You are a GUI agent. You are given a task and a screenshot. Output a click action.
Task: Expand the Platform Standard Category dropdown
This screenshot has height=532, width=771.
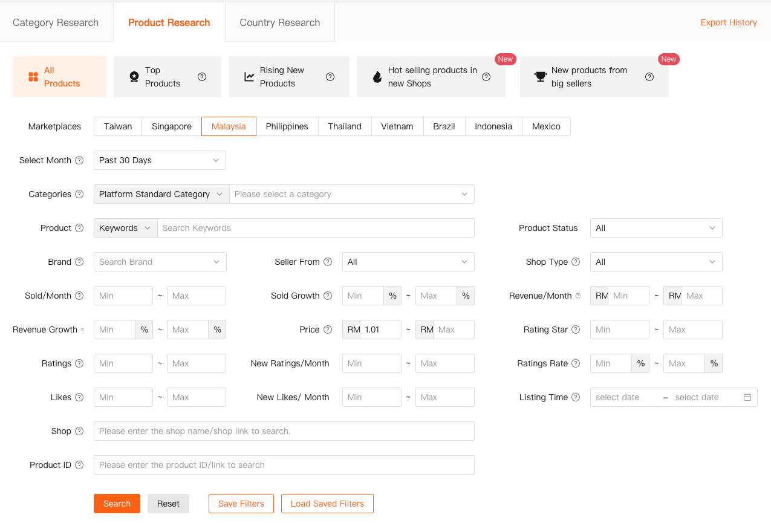click(x=161, y=194)
